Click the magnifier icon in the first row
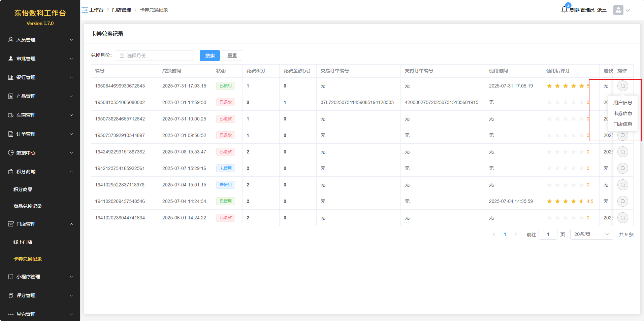The width and height of the screenshot is (644, 321). coord(622,86)
